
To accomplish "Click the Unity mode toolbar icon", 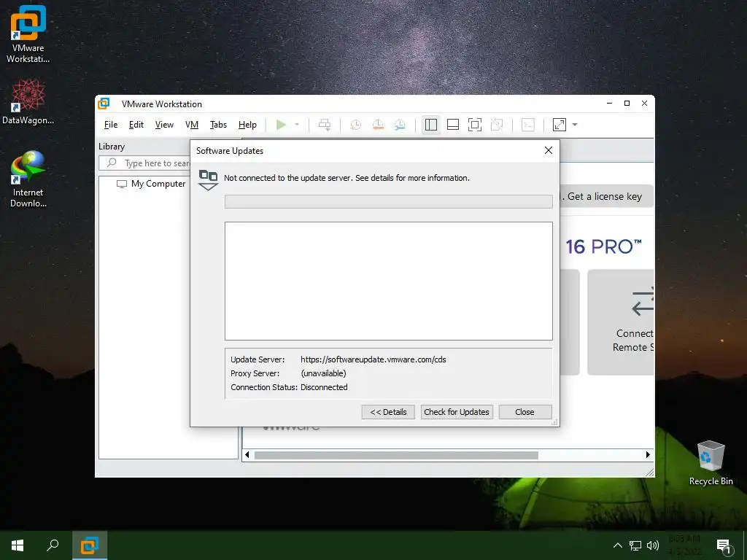I will pos(496,125).
